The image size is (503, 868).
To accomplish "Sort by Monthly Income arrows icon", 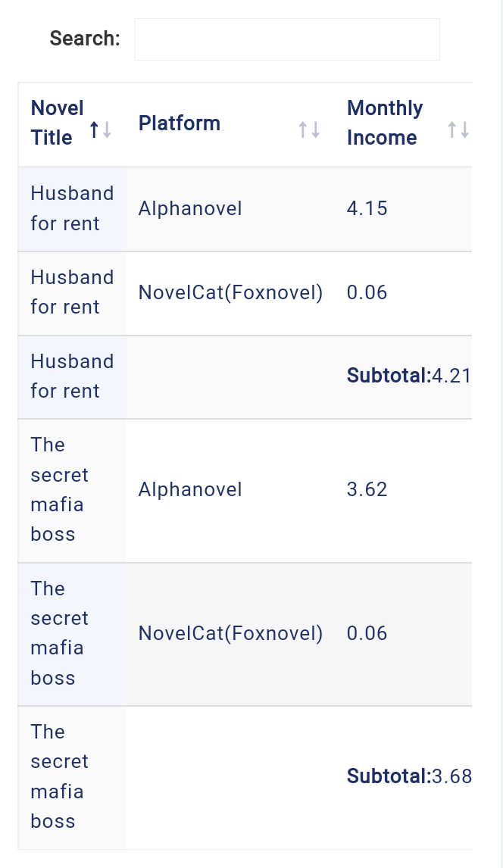I will (x=458, y=130).
